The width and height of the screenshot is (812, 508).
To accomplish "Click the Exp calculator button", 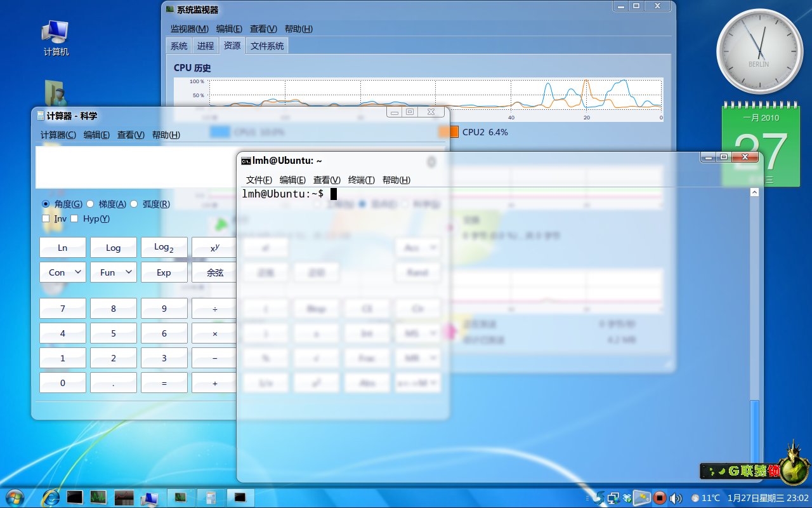I will pyautogui.click(x=164, y=272).
